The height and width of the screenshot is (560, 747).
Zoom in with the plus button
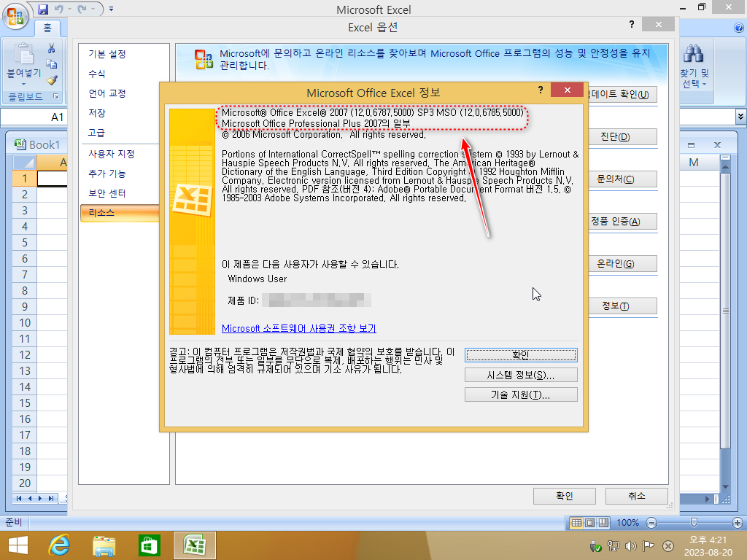click(738, 523)
